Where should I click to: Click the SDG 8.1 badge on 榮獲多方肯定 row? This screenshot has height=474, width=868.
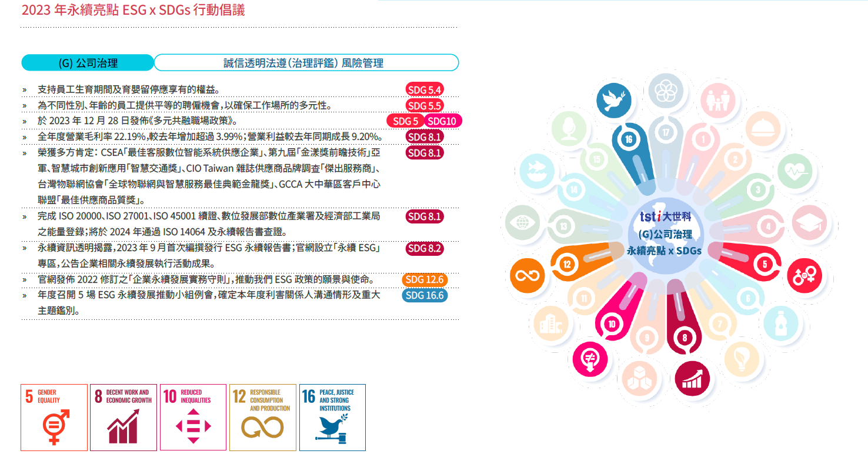(425, 153)
